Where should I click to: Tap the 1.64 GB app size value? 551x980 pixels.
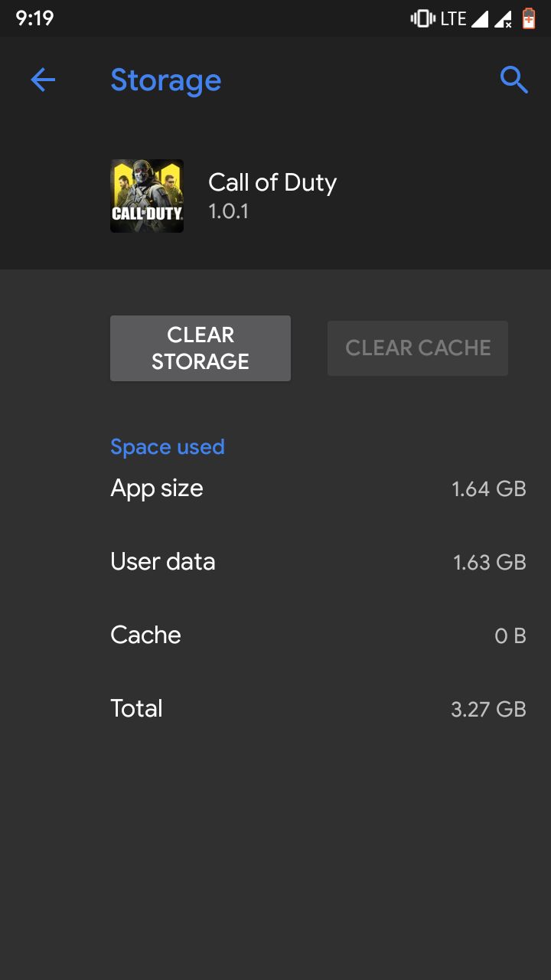489,489
